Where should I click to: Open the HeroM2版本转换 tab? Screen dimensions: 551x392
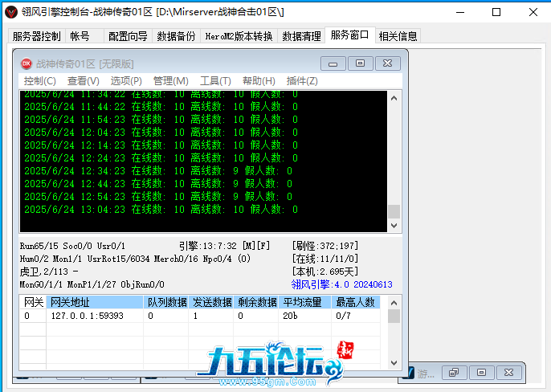click(x=239, y=36)
